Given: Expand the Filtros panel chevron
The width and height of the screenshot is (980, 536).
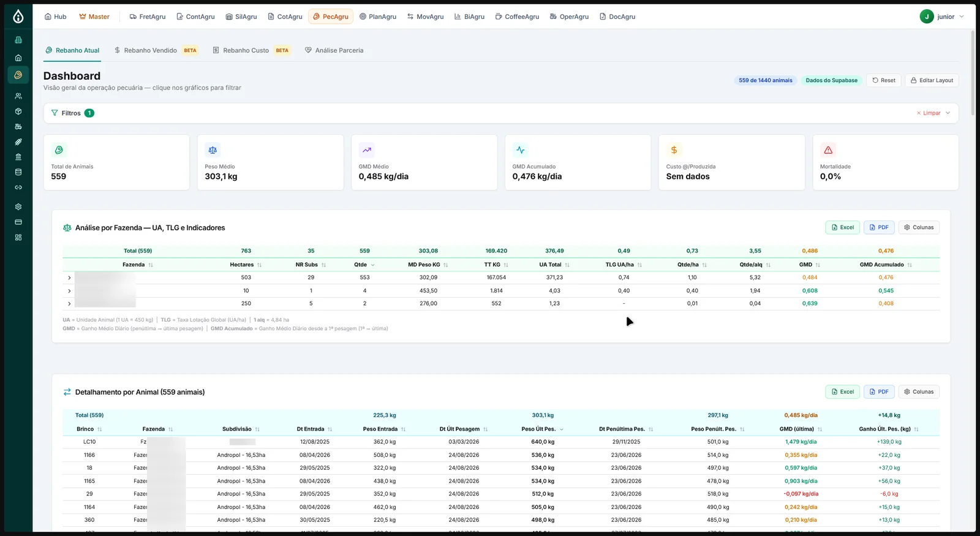Looking at the screenshot, I should (948, 113).
